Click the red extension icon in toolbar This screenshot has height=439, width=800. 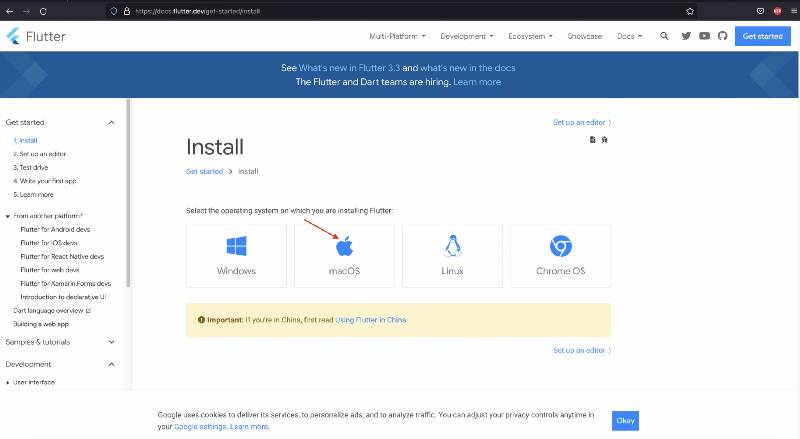pos(777,11)
